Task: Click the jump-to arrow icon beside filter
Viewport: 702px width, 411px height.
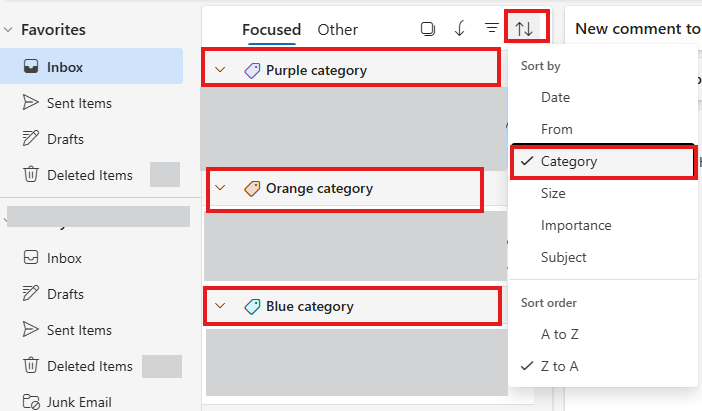Action: tap(459, 29)
